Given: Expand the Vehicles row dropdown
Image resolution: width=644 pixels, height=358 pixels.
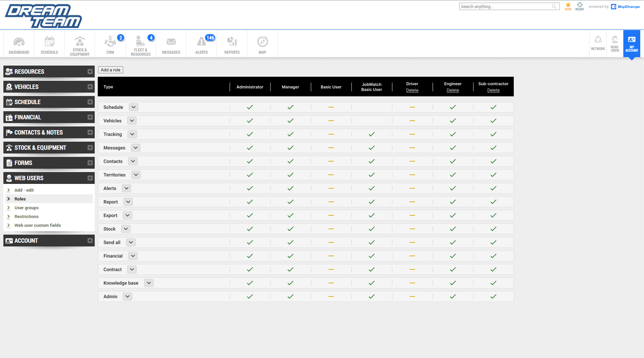Looking at the screenshot, I should 132,121.
